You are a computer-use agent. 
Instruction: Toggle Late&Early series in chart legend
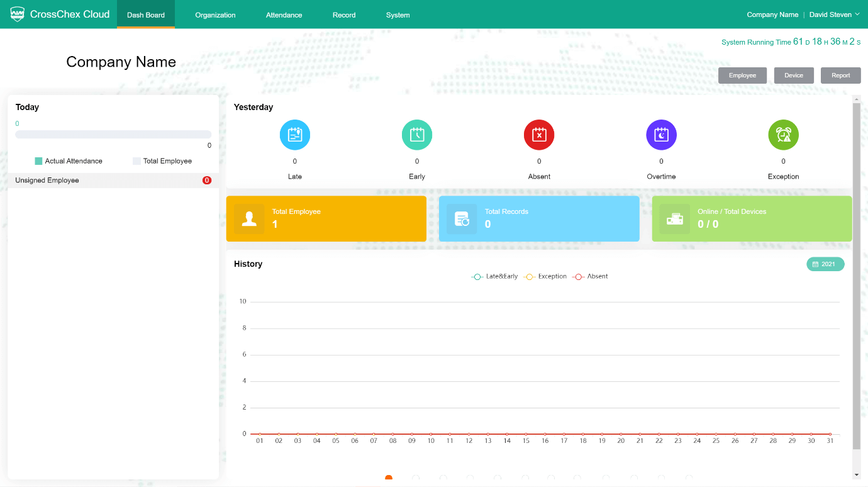[x=495, y=277]
